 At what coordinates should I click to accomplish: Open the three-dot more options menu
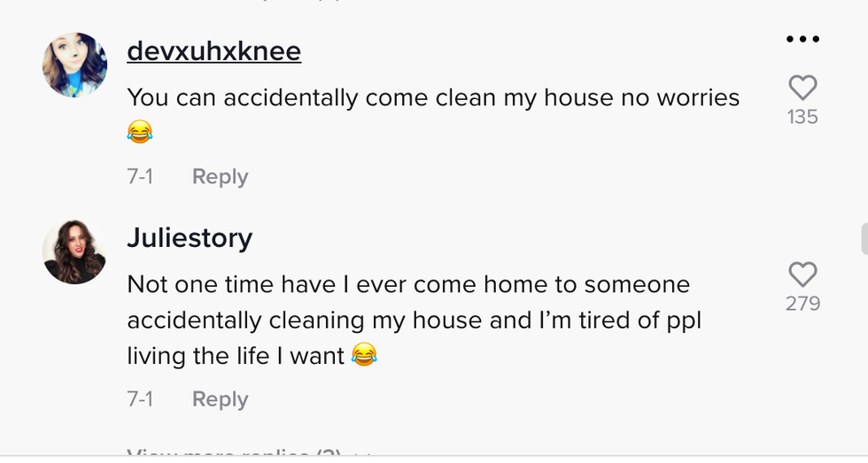pyautogui.click(x=802, y=40)
